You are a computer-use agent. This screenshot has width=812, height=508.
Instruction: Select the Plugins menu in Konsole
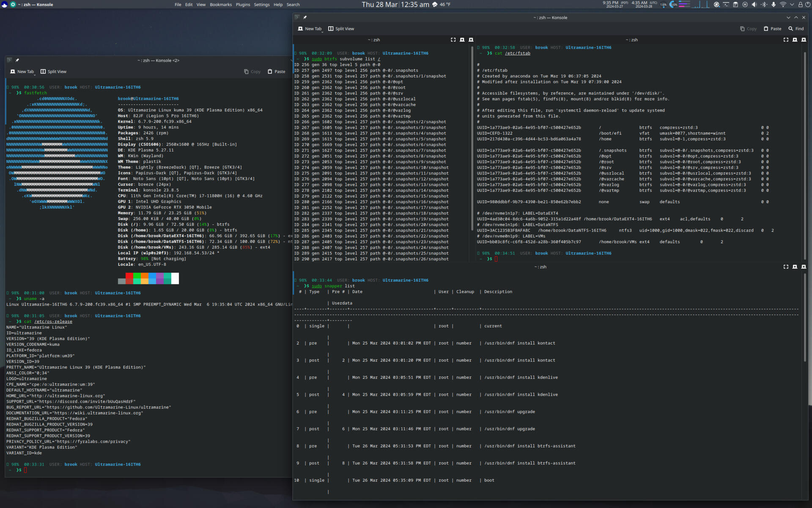[244, 5]
